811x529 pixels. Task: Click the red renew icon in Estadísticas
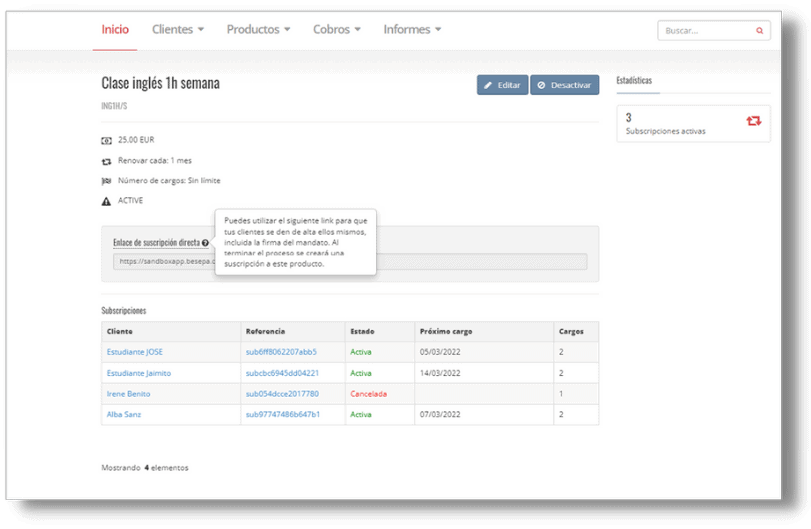click(x=754, y=121)
